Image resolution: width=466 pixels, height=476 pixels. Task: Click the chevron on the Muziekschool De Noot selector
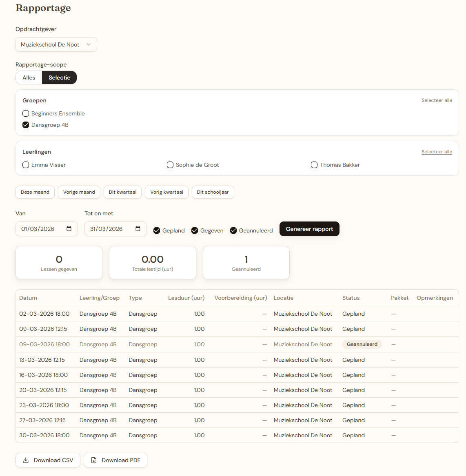click(x=89, y=44)
